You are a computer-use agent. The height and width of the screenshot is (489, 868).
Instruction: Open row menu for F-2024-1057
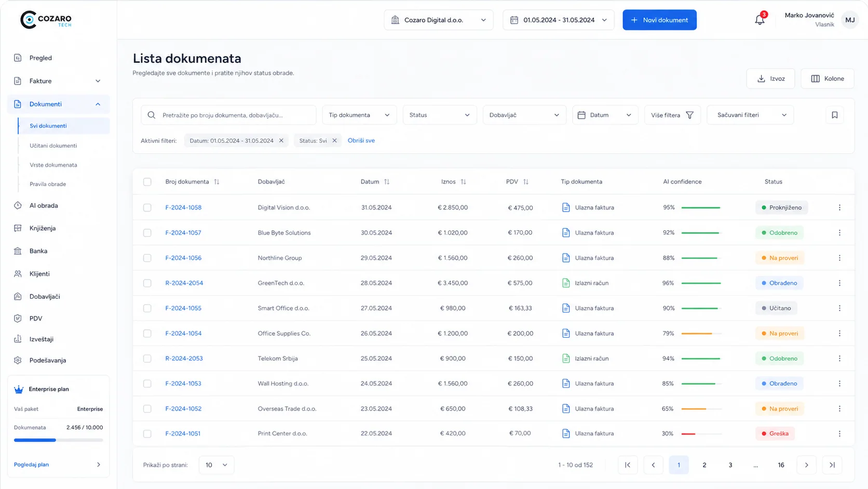click(x=839, y=233)
